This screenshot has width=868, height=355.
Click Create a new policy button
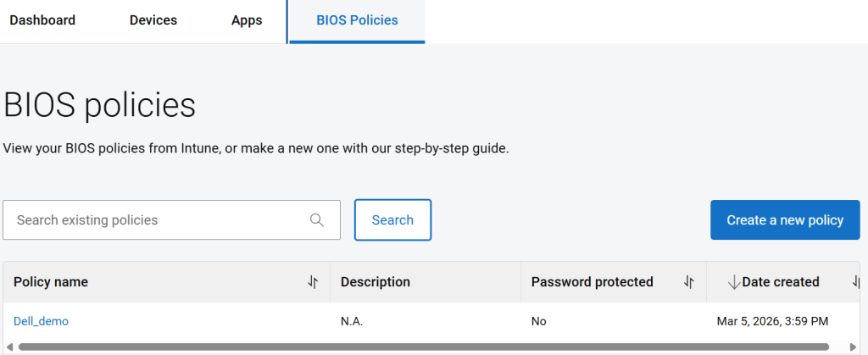click(x=785, y=220)
